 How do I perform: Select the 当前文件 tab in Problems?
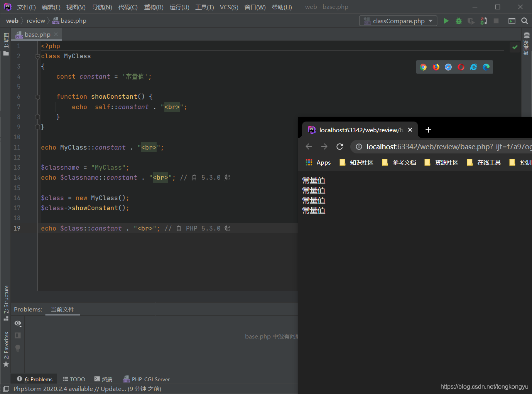tap(62, 310)
